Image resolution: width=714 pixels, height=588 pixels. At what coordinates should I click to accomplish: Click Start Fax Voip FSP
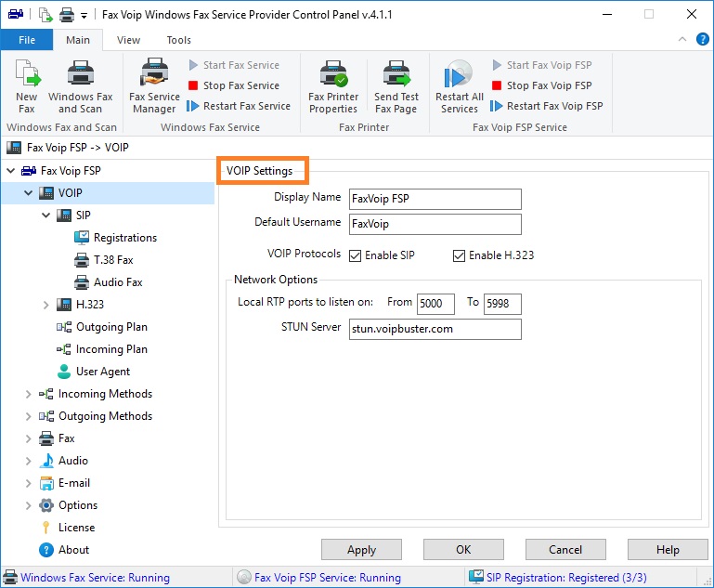click(x=542, y=65)
